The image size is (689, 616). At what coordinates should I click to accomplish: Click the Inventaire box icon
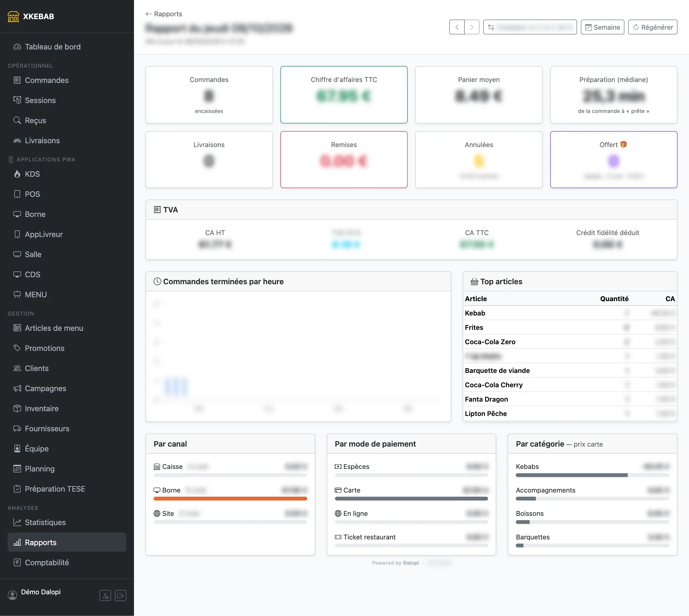[17, 408]
